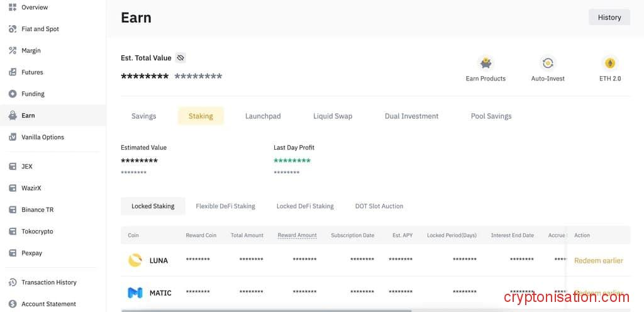Screen dimensions: 644x312
Task: Go to Futures in the sidebar
Action: (32, 72)
